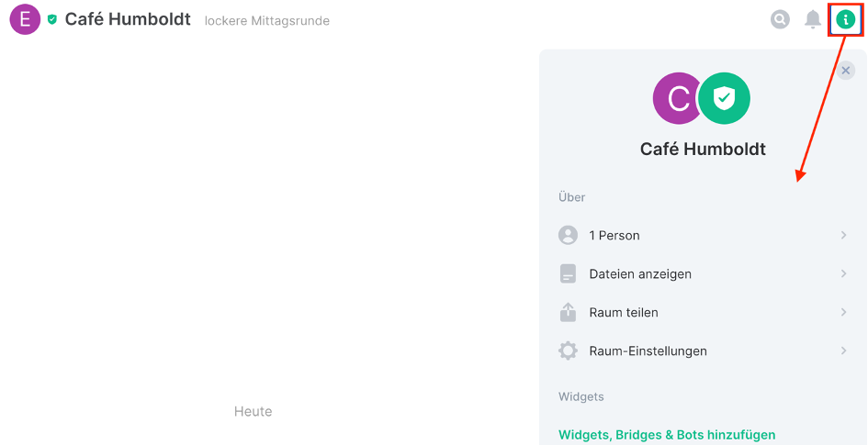Open the Dateien anzeigen entry
868x445 pixels.
[x=640, y=274]
